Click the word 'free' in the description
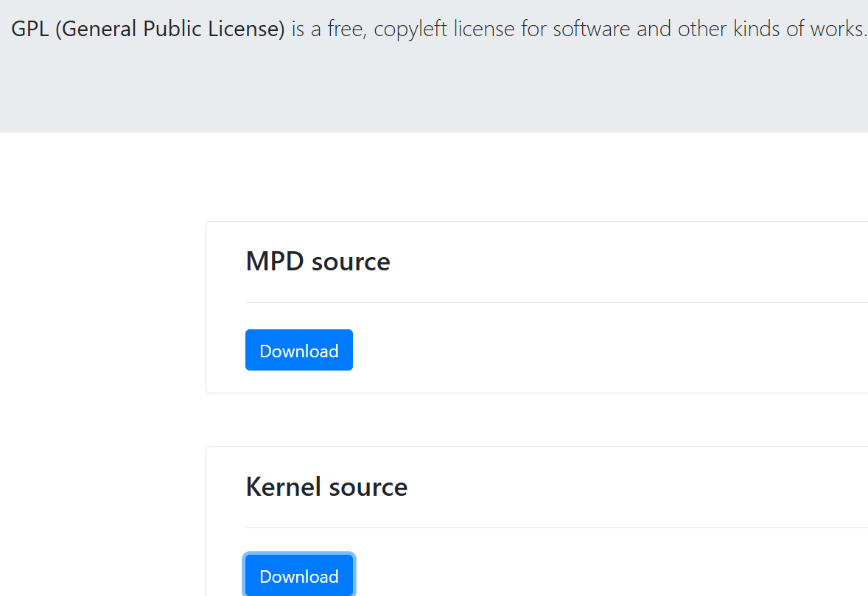Viewport: 868px width, 596px height. [x=346, y=29]
